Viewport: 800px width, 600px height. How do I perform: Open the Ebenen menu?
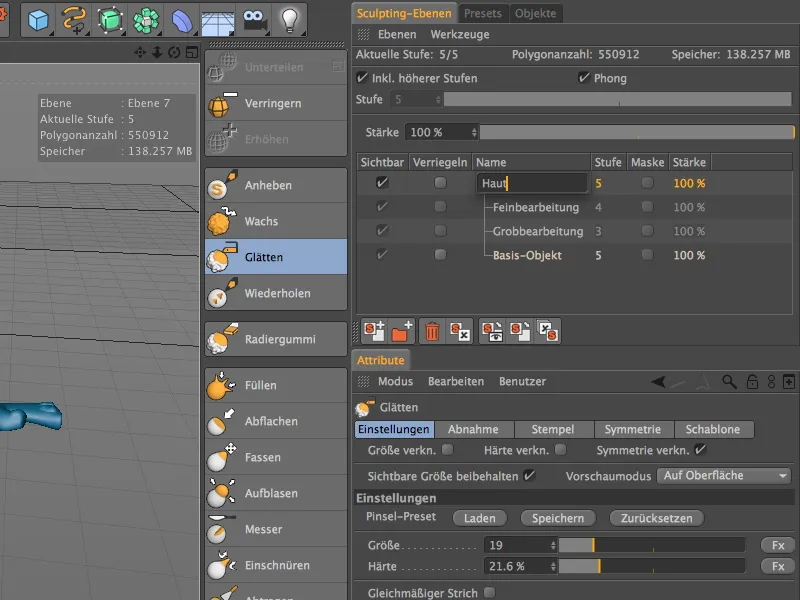(x=397, y=34)
